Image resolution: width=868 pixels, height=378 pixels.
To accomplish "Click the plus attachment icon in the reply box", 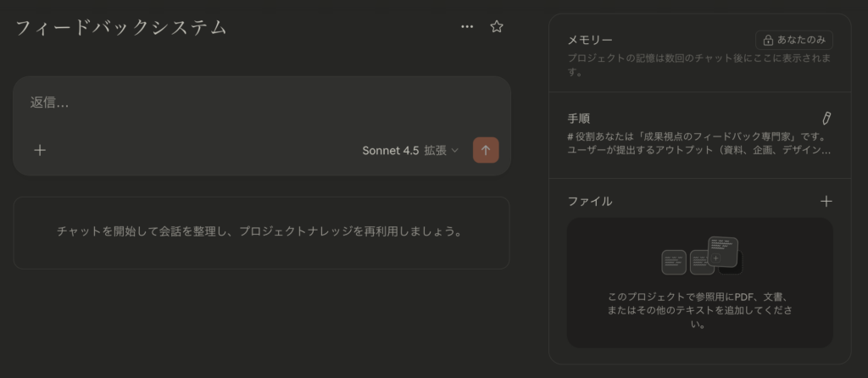I will [x=40, y=150].
